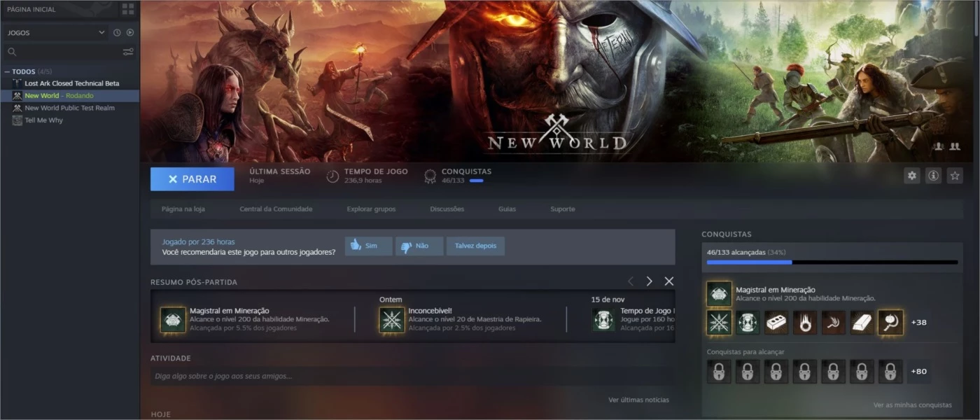980x420 pixels.
Task: Click the small progress bar under CONQUISTAS 46/133
Action: 476,181
